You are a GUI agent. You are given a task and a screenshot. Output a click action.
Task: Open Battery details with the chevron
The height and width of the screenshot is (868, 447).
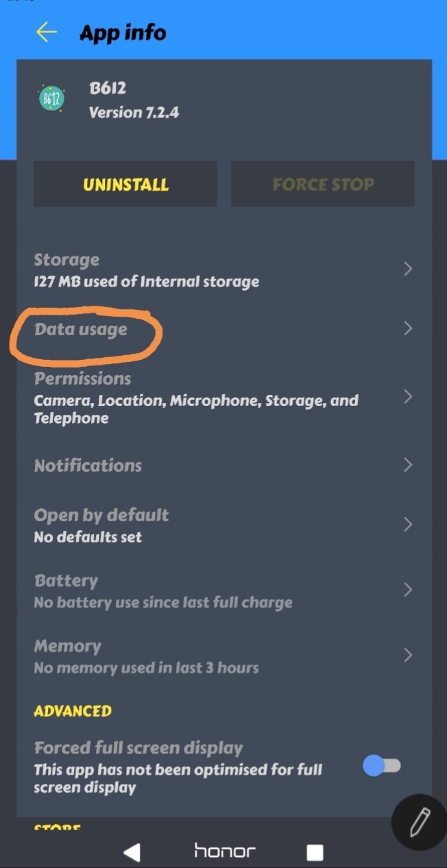click(409, 590)
